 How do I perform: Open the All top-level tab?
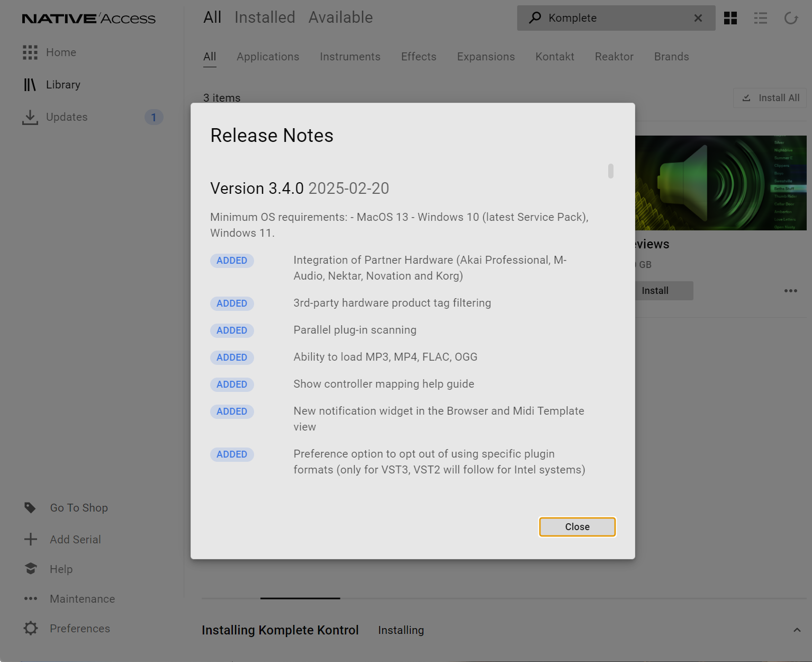pos(212,17)
